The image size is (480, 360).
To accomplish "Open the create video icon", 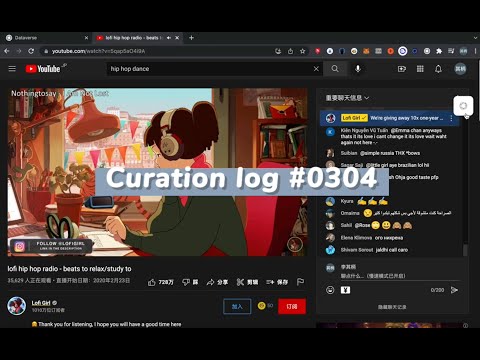I will click(x=402, y=69).
